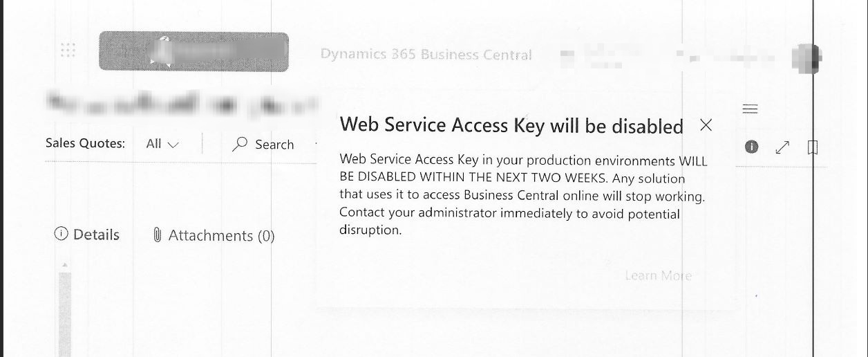The height and width of the screenshot is (357, 868).
Task: Follow the Learn More link
Action: pyautogui.click(x=657, y=275)
